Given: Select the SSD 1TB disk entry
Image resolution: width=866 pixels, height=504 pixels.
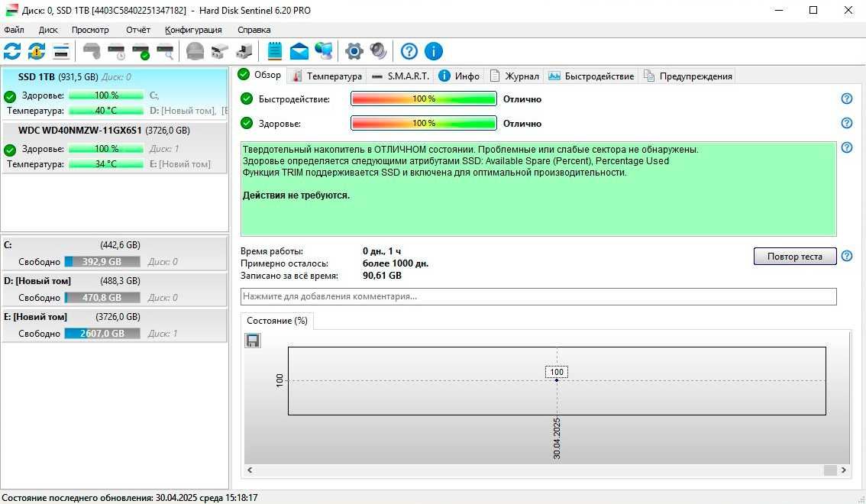Looking at the screenshot, I should 115,93.
